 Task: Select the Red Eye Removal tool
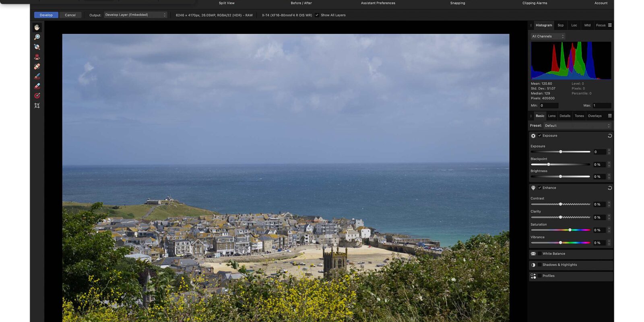(x=37, y=57)
